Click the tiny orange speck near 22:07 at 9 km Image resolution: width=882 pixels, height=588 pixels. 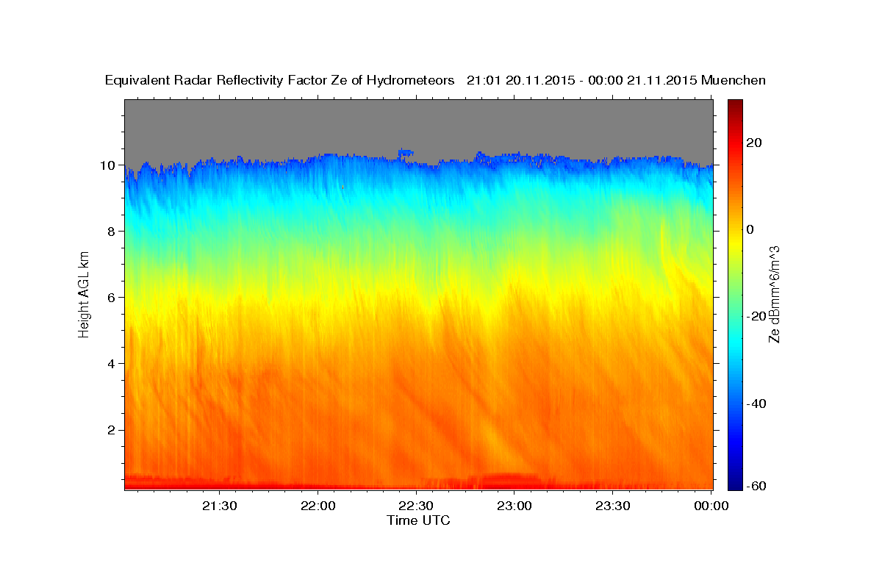343,187
